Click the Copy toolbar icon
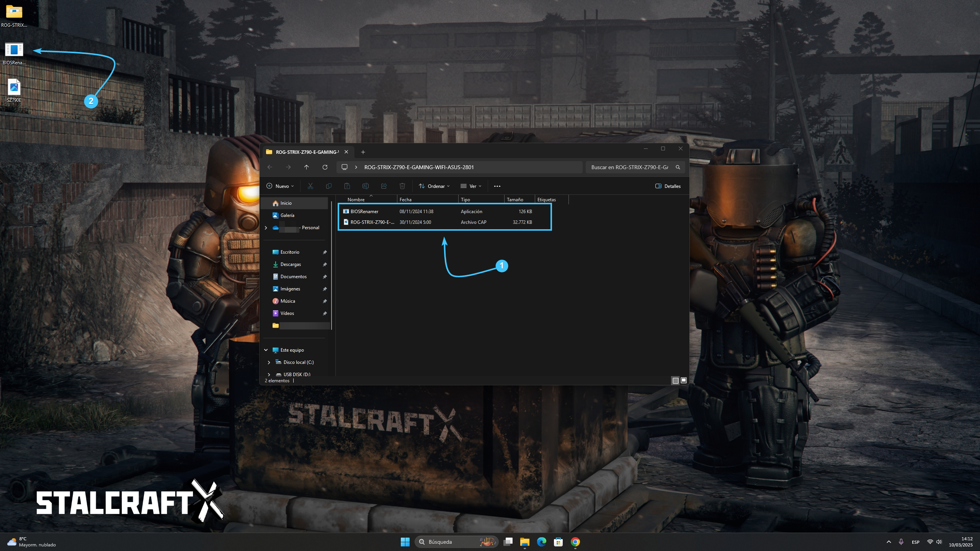This screenshot has width=980, height=551. tap(329, 186)
